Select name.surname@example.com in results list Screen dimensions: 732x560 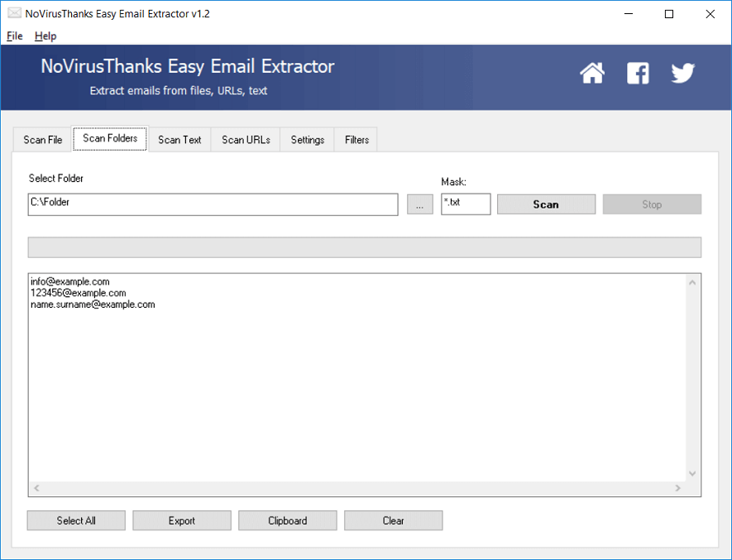click(93, 304)
